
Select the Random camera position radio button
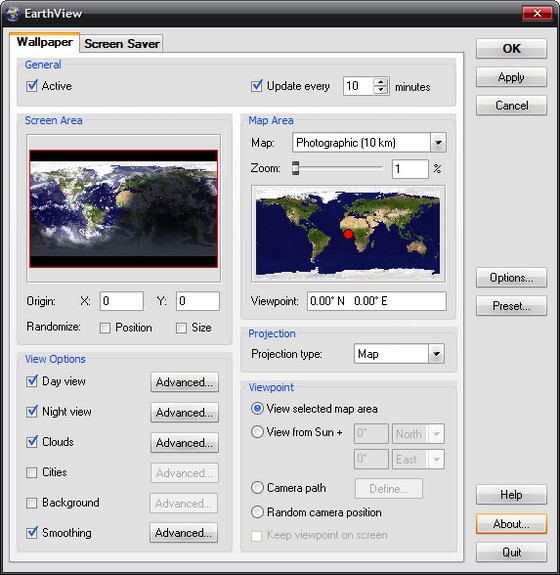point(257,512)
